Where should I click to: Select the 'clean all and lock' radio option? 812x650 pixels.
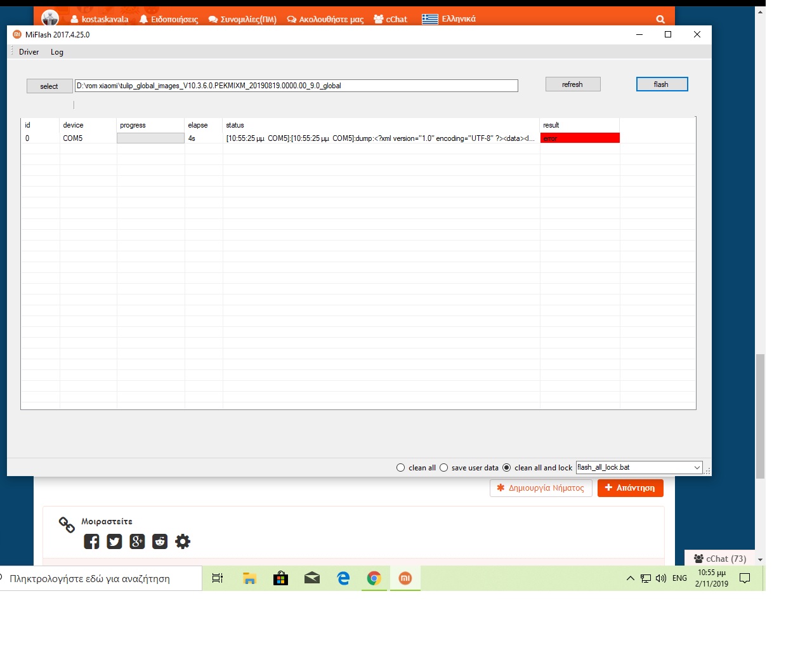[x=537, y=468]
